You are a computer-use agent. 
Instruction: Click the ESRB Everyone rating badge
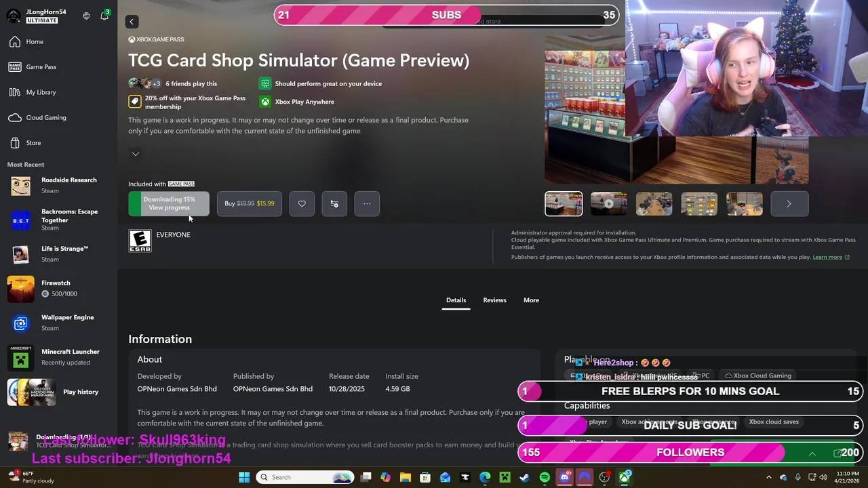click(140, 241)
